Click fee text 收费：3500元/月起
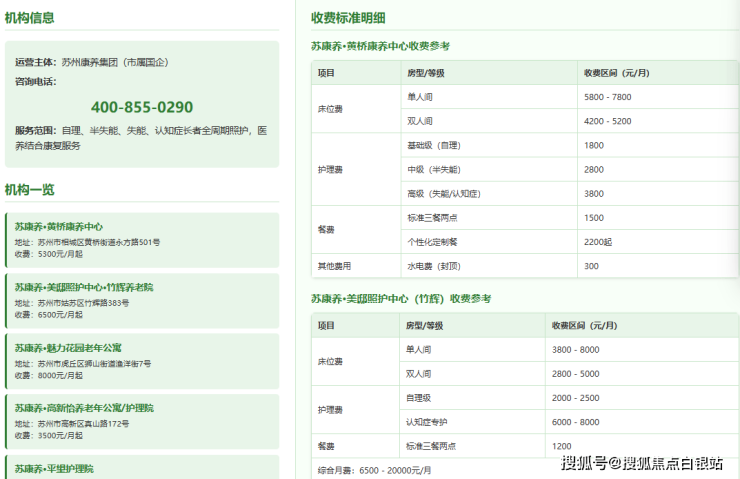Screen dimensions: 740x479 49,435
